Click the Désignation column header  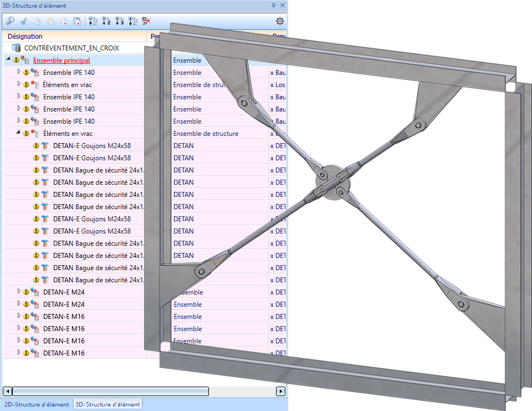tap(25, 36)
